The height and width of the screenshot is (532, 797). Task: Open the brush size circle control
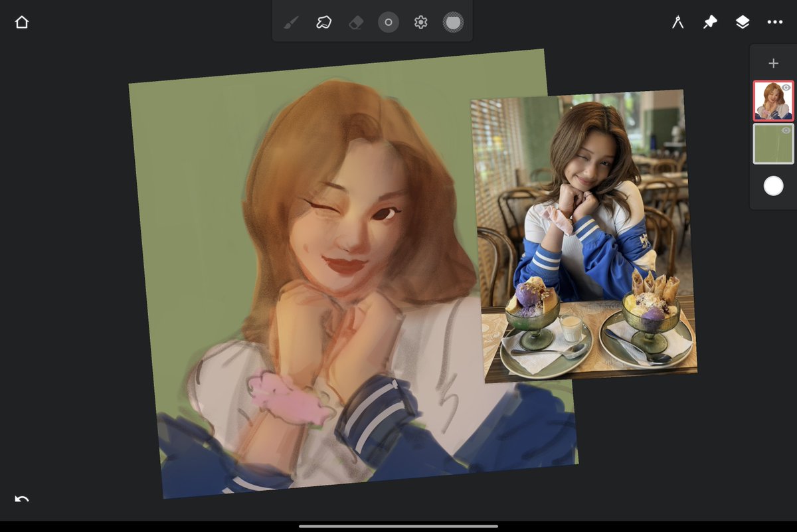tap(389, 23)
